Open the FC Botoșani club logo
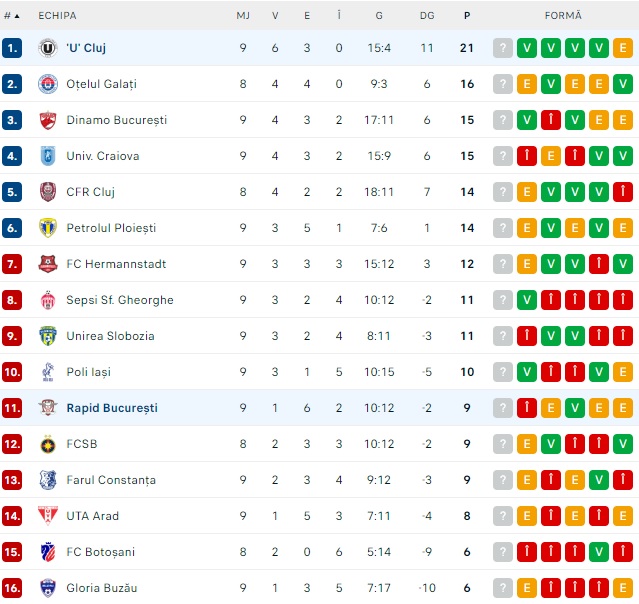 (x=48, y=552)
